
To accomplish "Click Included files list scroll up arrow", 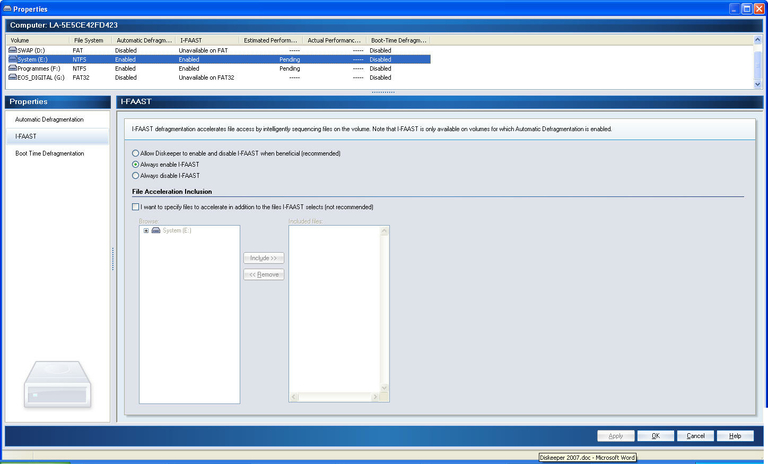I will click(384, 231).
